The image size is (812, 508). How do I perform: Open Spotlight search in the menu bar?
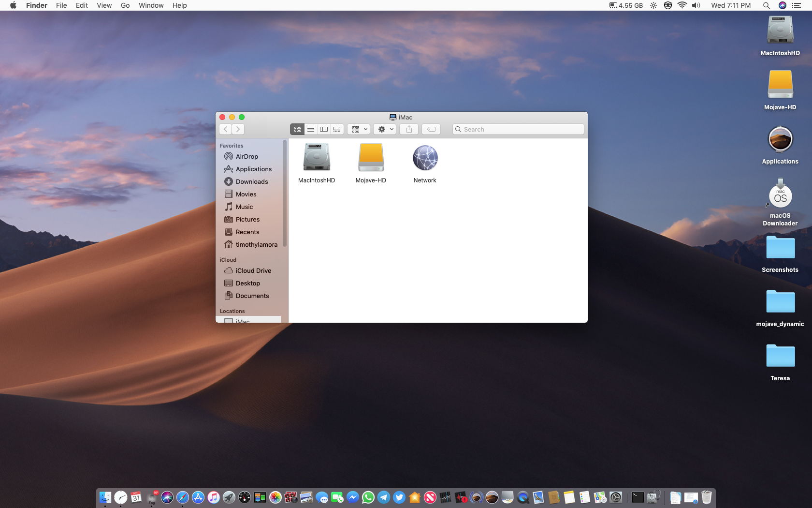click(x=766, y=5)
